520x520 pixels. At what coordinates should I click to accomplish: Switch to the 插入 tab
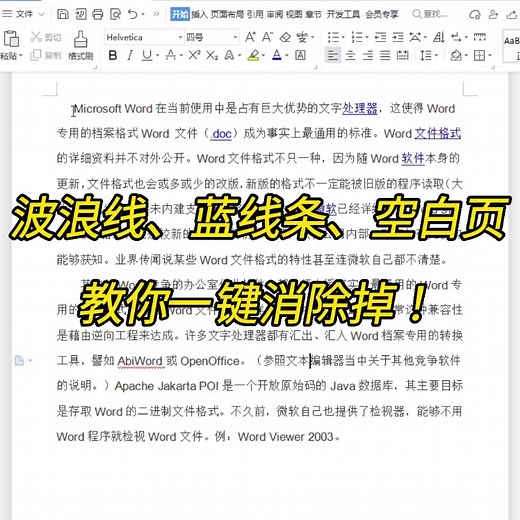199,14
